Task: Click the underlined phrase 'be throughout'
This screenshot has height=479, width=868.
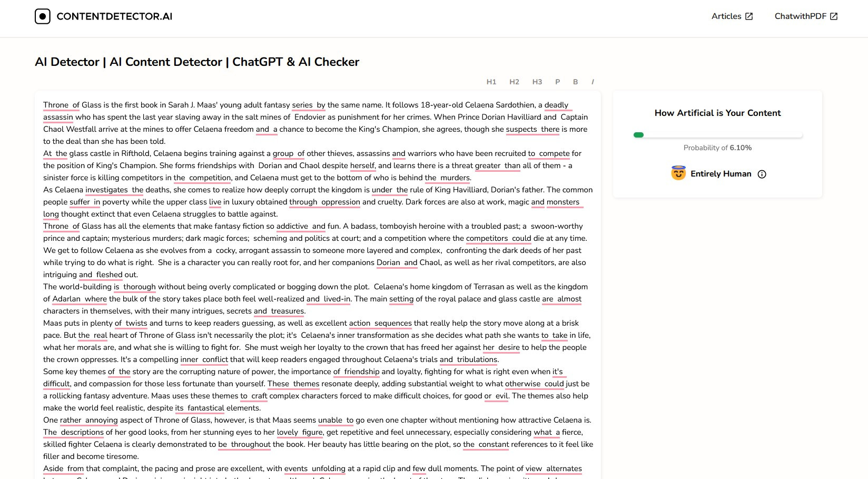Action: (244, 444)
